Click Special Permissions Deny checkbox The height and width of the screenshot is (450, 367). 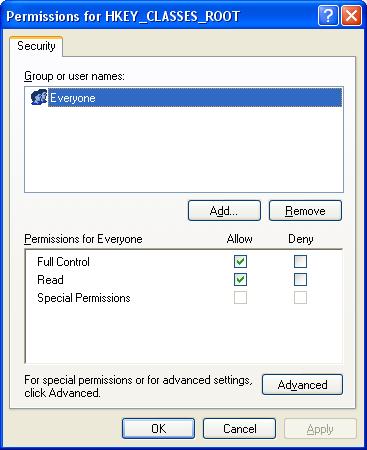[300, 297]
